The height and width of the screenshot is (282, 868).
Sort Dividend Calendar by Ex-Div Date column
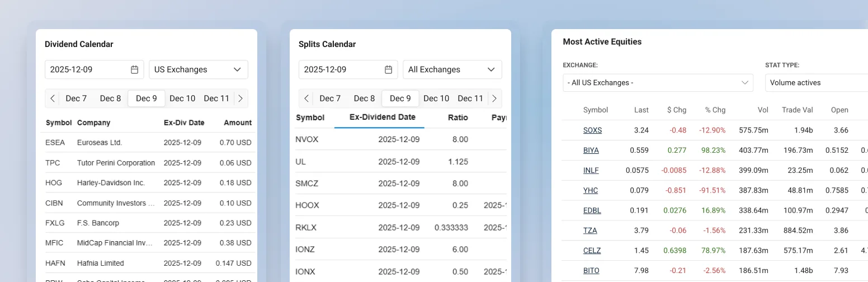coord(184,123)
